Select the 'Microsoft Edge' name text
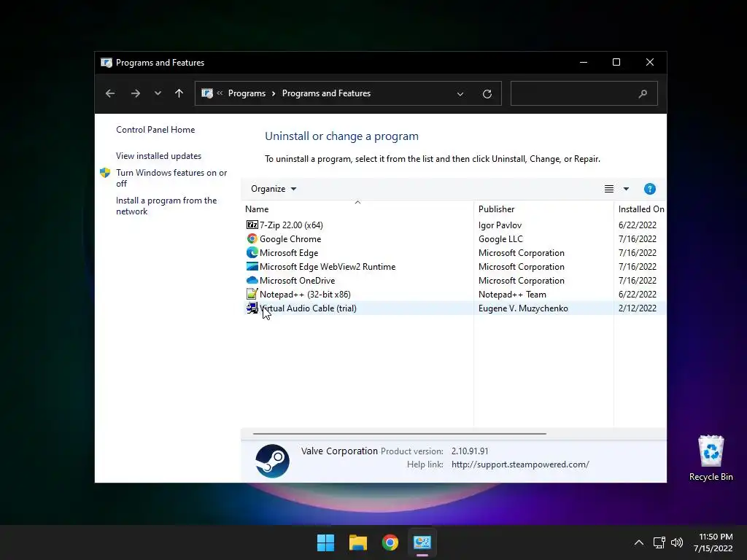Image resolution: width=747 pixels, height=560 pixels. [289, 253]
